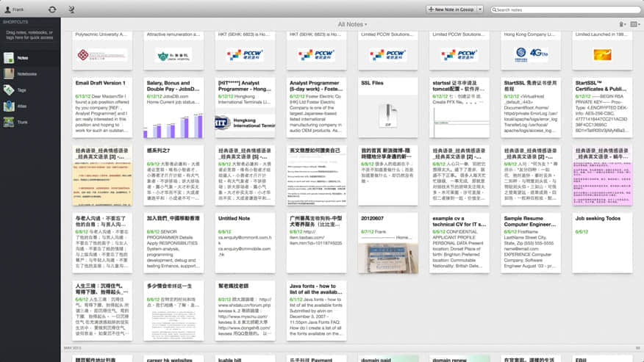This screenshot has width=644, height=362.
Task: Open the Salary, Bonus and Double Pay note
Action: (173, 107)
